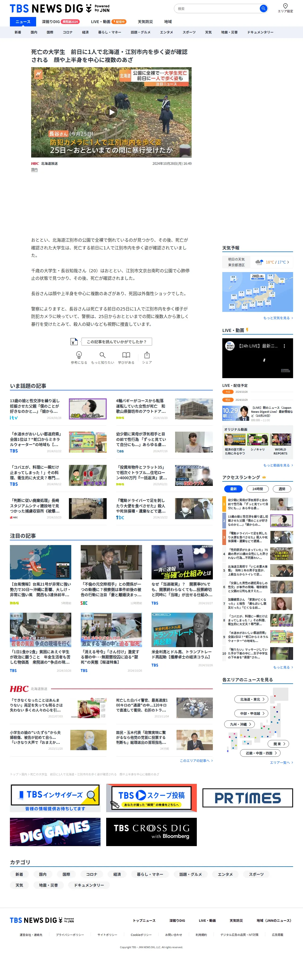This screenshot has height=980, width=303.
Task: Open 新着 in the category bar
Action: coord(18,32)
